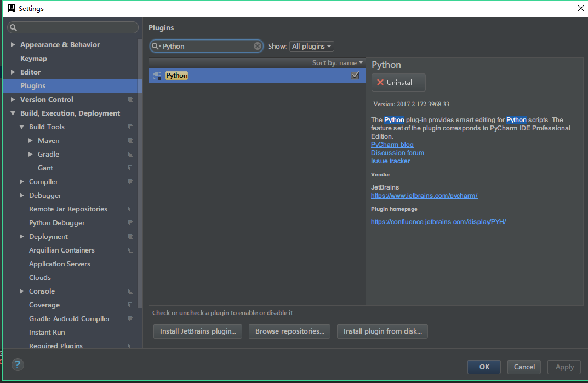Click Browse repositories button

coord(289,331)
